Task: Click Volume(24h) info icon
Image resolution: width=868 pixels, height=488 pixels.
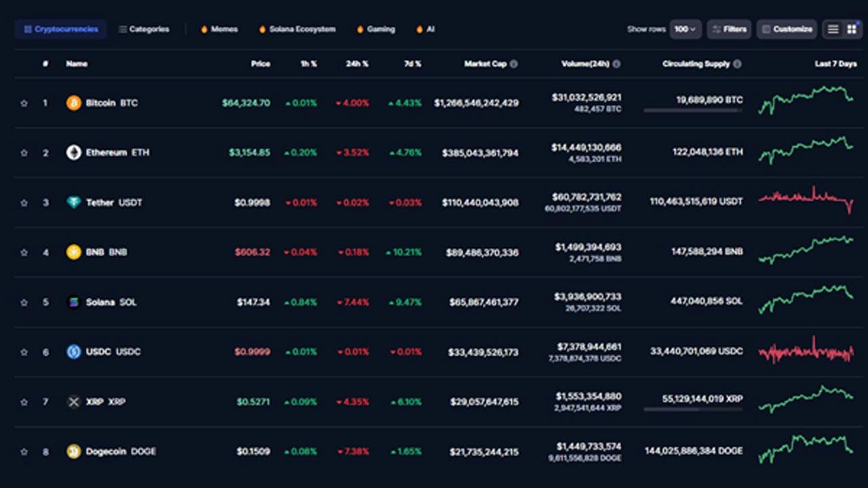Action: (616, 64)
